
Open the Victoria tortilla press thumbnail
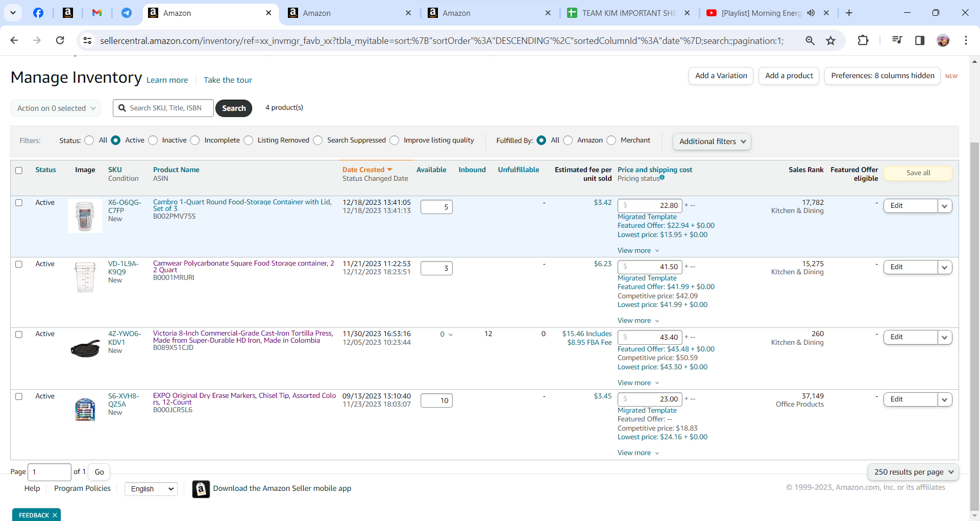coord(85,348)
